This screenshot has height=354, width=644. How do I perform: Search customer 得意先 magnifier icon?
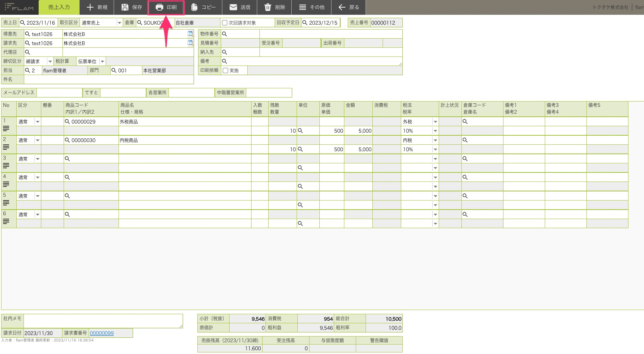coord(27,34)
